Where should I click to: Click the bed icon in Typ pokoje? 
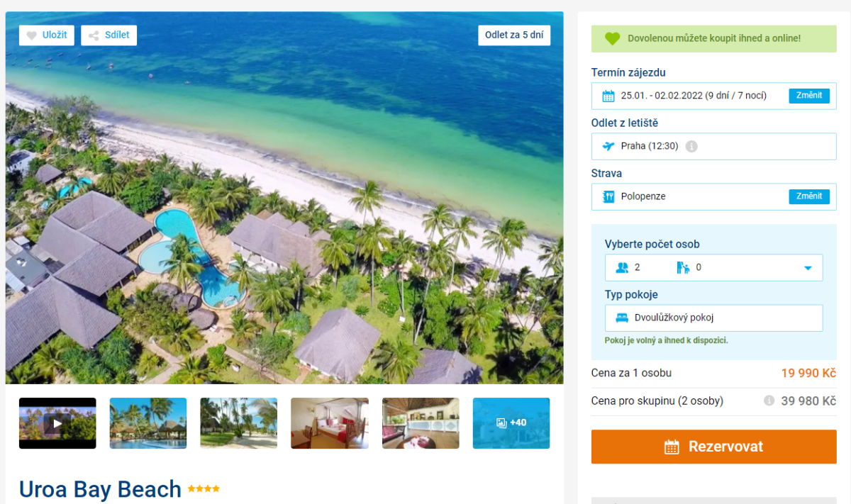coord(622,318)
